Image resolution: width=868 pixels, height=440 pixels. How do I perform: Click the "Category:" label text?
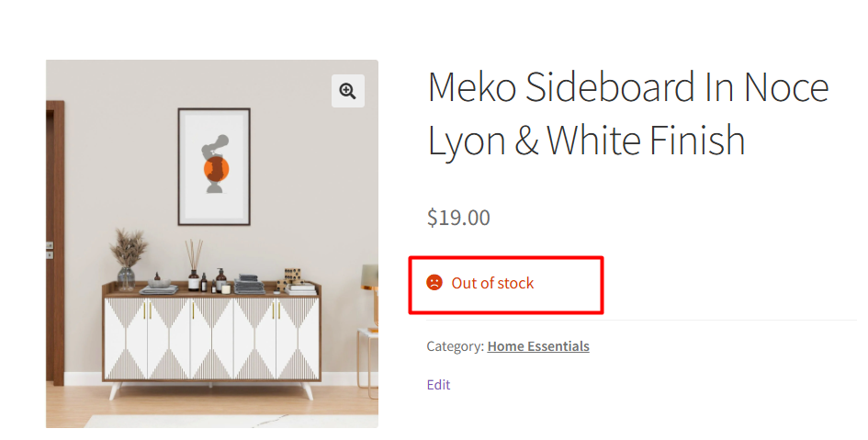[455, 346]
